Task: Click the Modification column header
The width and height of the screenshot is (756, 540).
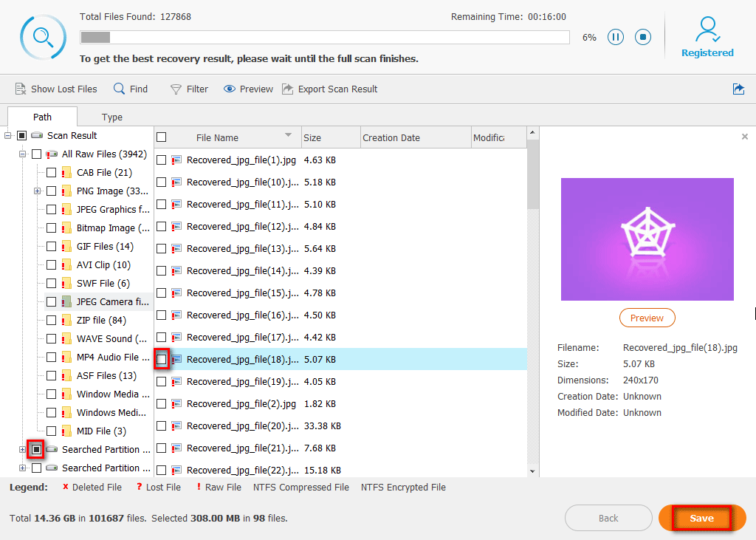Action: 498,137
